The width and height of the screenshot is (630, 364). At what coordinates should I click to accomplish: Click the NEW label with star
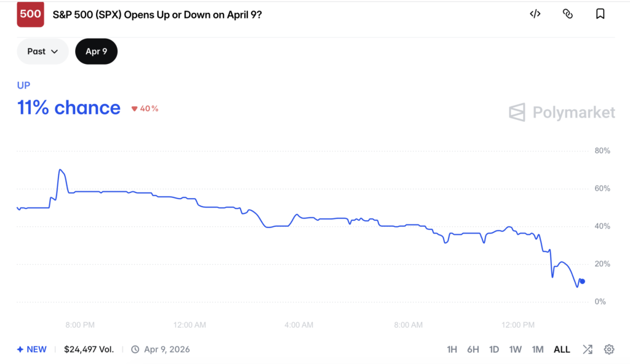click(x=31, y=349)
